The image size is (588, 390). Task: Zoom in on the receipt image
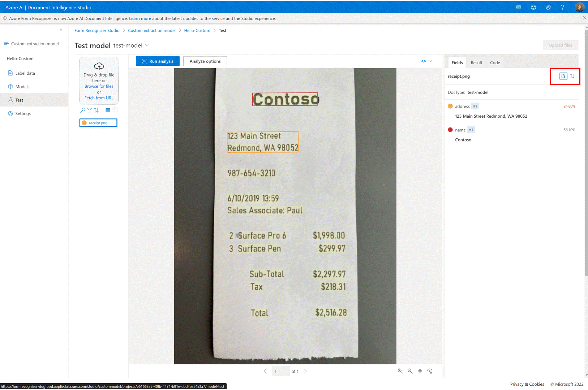pyautogui.click(x=400, y=371)
